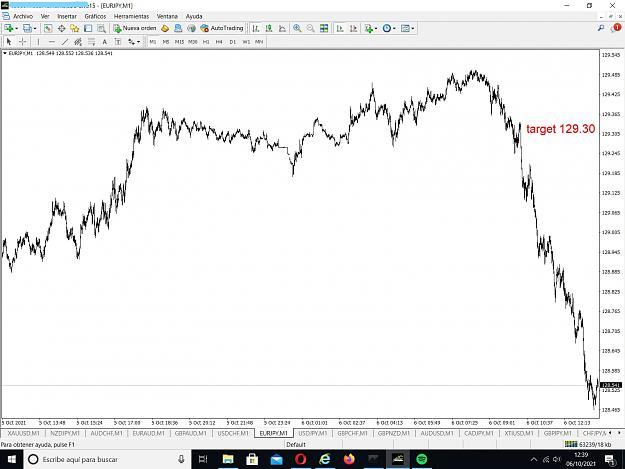
Task: Toggle the Terminal panel icon
Action: click(88, 28)
